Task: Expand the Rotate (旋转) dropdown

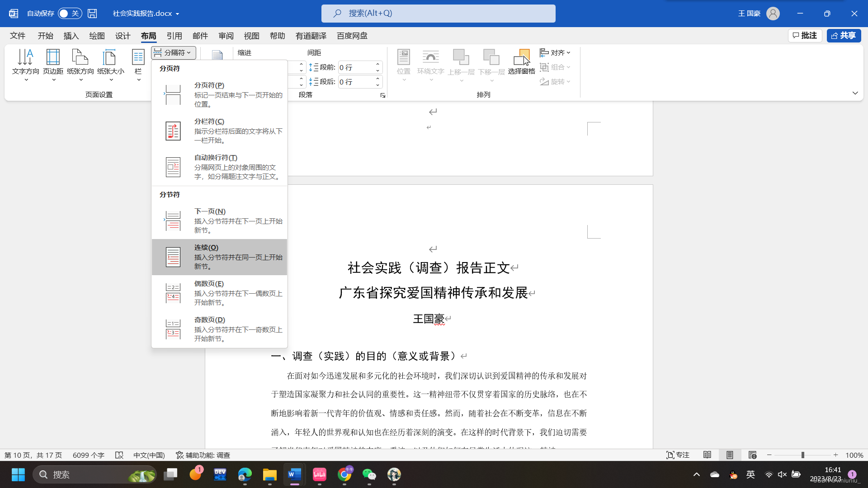Action: click(x=555, y=81)
